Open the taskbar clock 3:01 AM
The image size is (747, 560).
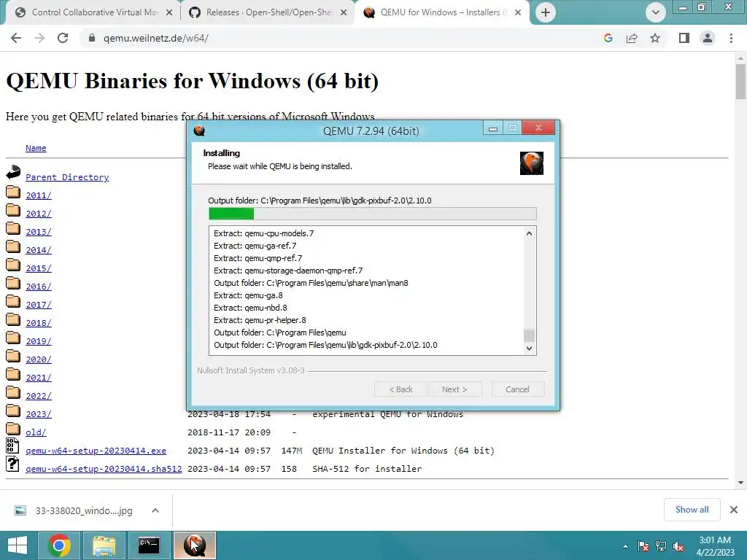pos(715,546)
